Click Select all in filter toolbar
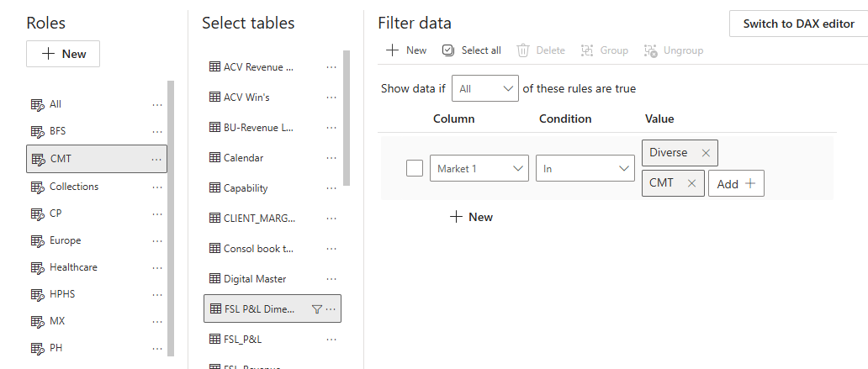This screenshot has width=868, height=369. click(472, 50)
